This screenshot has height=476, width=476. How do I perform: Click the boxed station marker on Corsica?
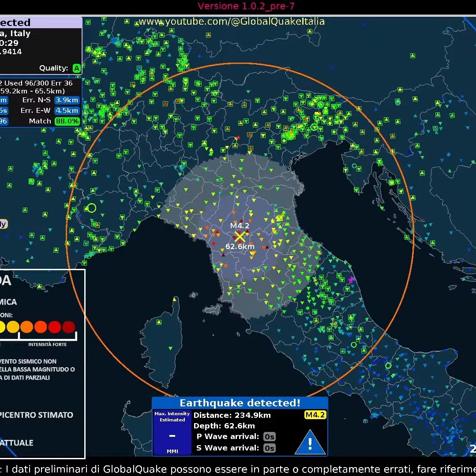[x=159, y=322]
